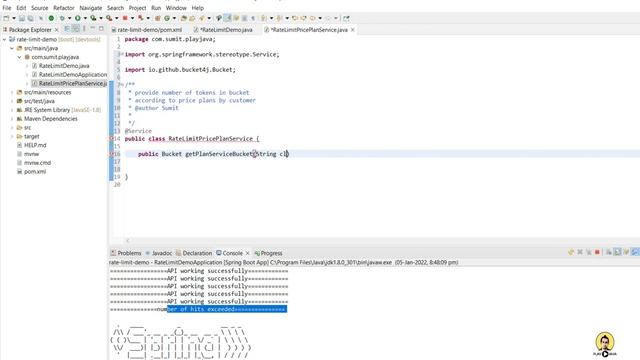This screenshot has height=360, width=640.
Task: Toggle Word Wrap in the Console
Action: pyautogui.click(x=626, y=252)
